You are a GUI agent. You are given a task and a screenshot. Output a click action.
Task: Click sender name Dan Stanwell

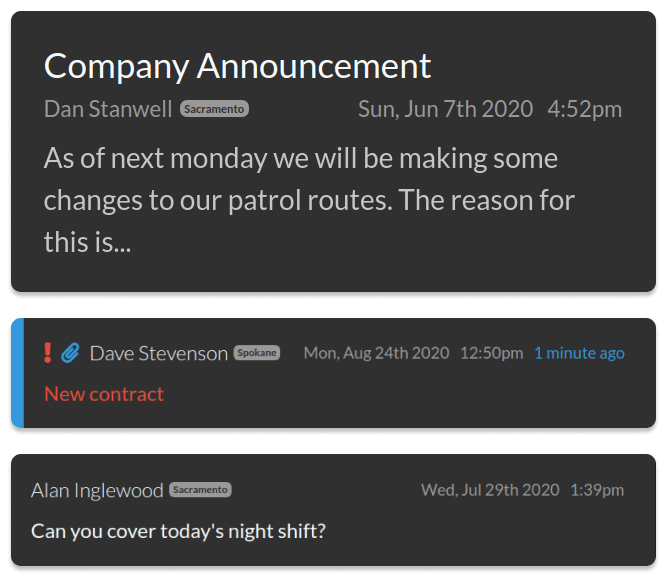(x=108, y=109)
